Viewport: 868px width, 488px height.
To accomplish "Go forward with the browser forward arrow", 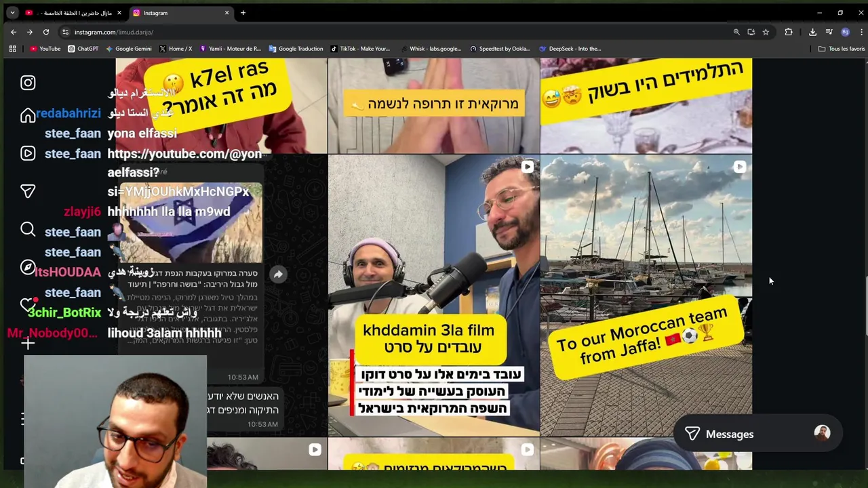I will 30,32.
